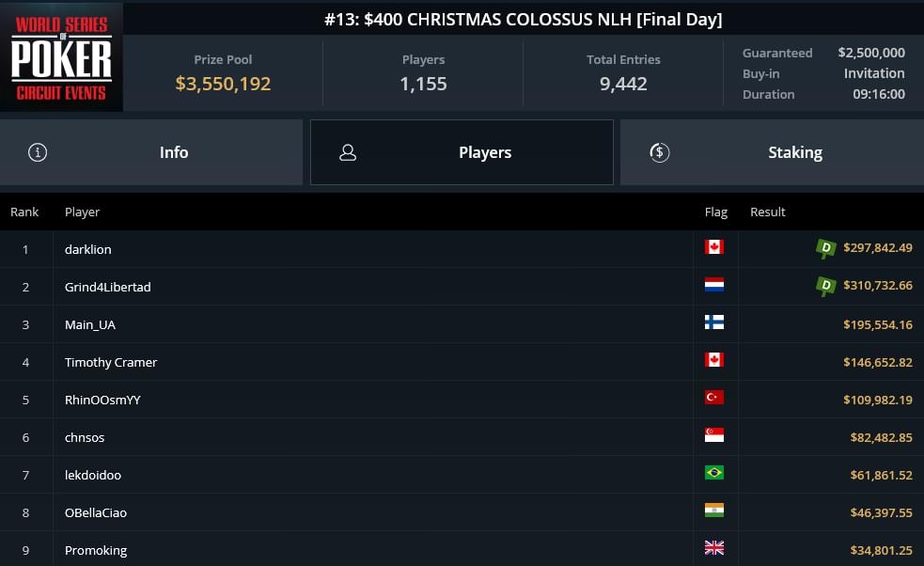Click the UK flag in Promoking's row
924x566 pixels.
[x=714, y=548]
